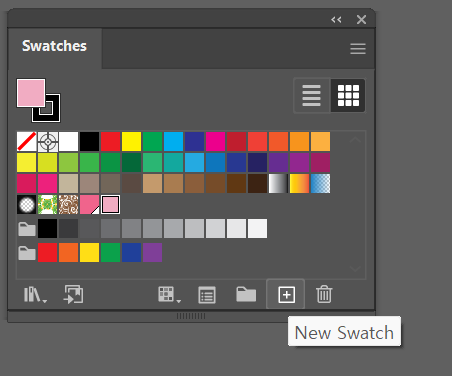The image size is (452, 376).
Task: Select the highlighted light pink swatch
Action: tap(111, 204)
